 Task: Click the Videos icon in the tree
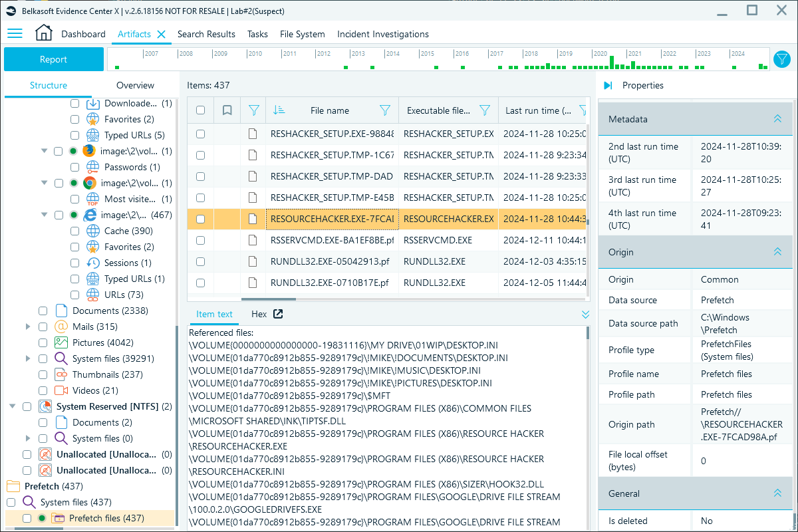(x=61, y=390)
